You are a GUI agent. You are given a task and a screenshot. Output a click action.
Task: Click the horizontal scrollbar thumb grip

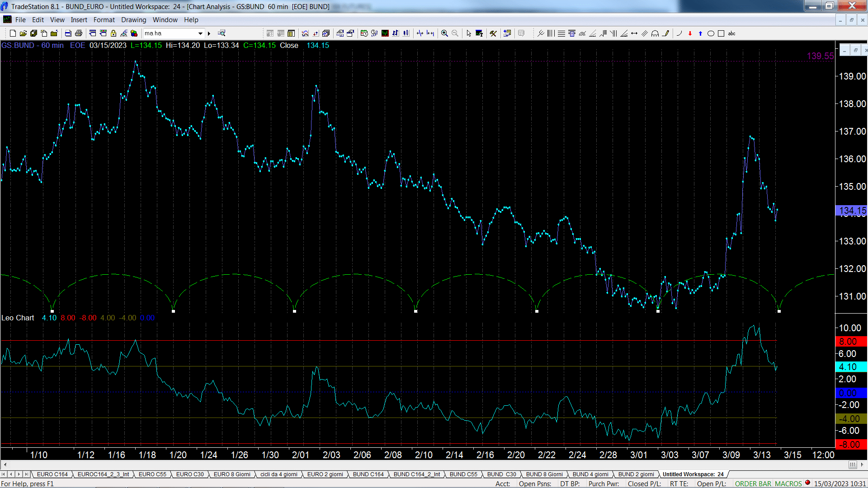click(853, 465)
